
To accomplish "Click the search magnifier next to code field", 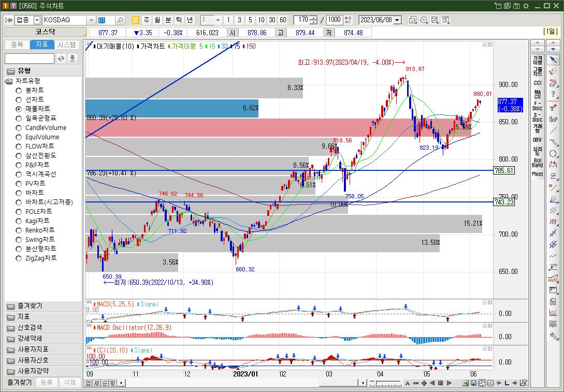I will (120, 20).
